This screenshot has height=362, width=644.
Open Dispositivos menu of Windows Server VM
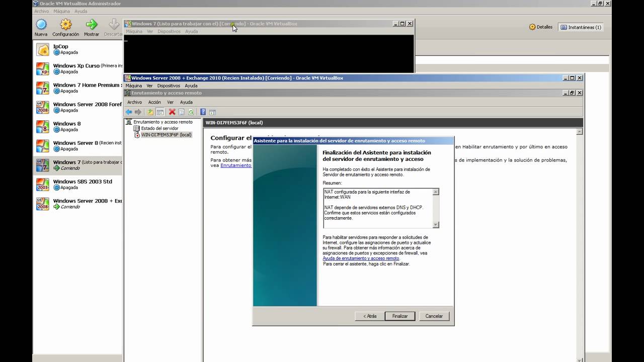coord(169,85)
